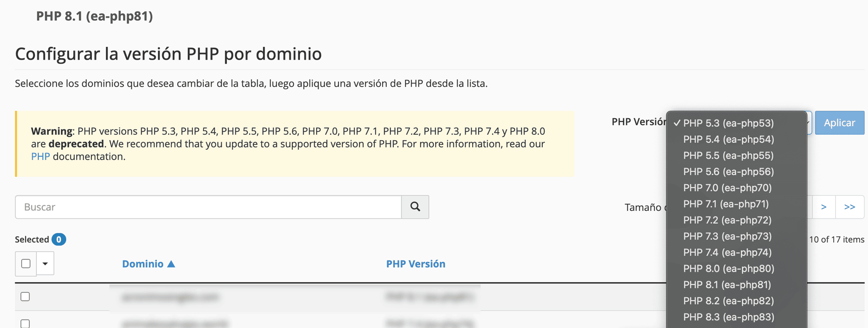Pick PHP 8.3 (ea-php83) in dropdown

tap(728, 317)
